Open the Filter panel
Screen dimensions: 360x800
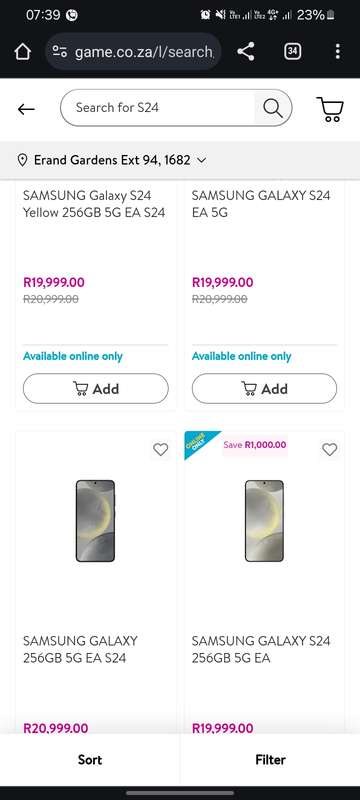270,759
